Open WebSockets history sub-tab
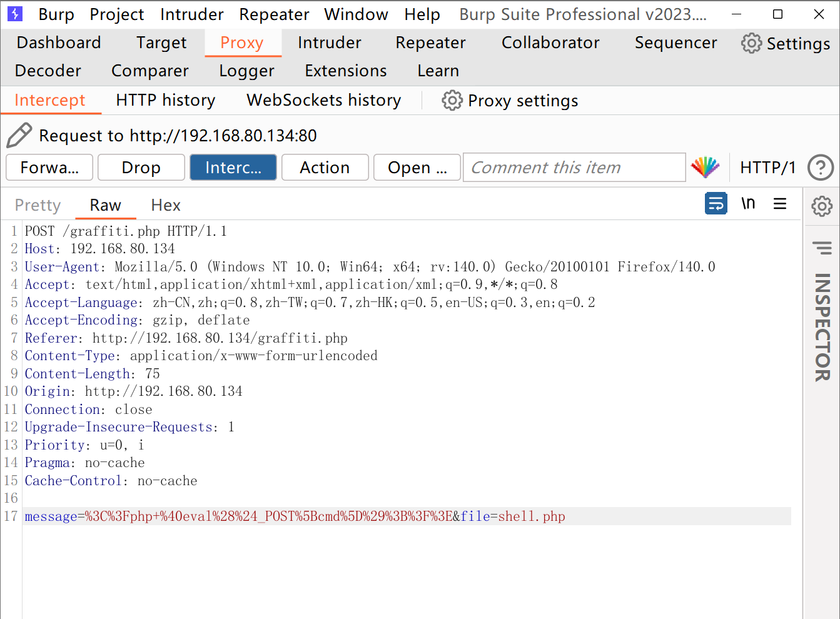Viewport: 840px width, 619px height. 324,100
